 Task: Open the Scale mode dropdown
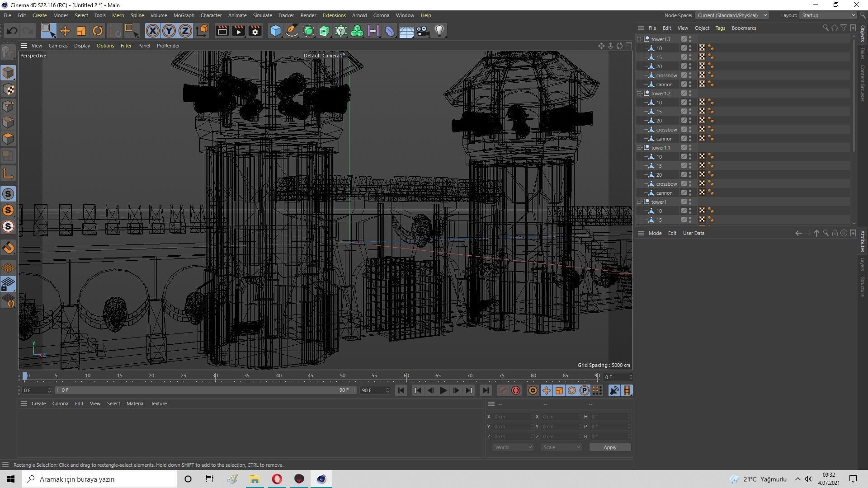coord(561,447)
